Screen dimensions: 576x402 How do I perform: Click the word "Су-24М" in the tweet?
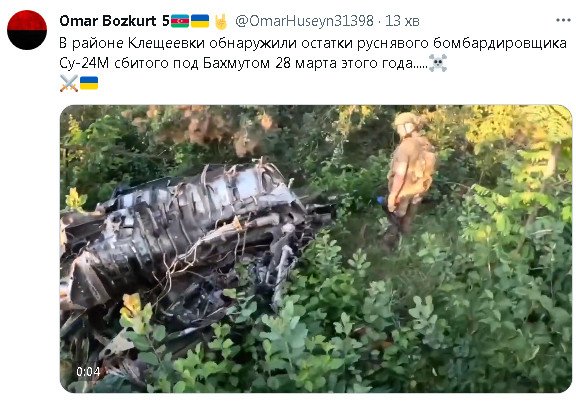pyautogui.click(x=84, y=63)
